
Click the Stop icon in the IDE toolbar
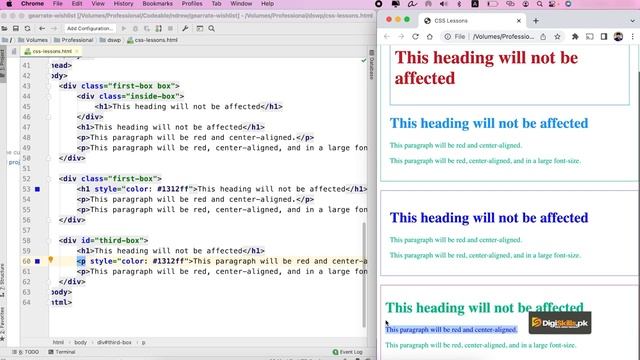point(170,29)
